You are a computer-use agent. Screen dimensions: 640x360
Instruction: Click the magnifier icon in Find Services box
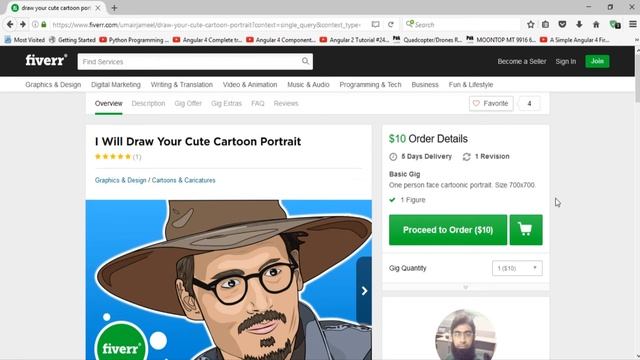tap(305, 61)
